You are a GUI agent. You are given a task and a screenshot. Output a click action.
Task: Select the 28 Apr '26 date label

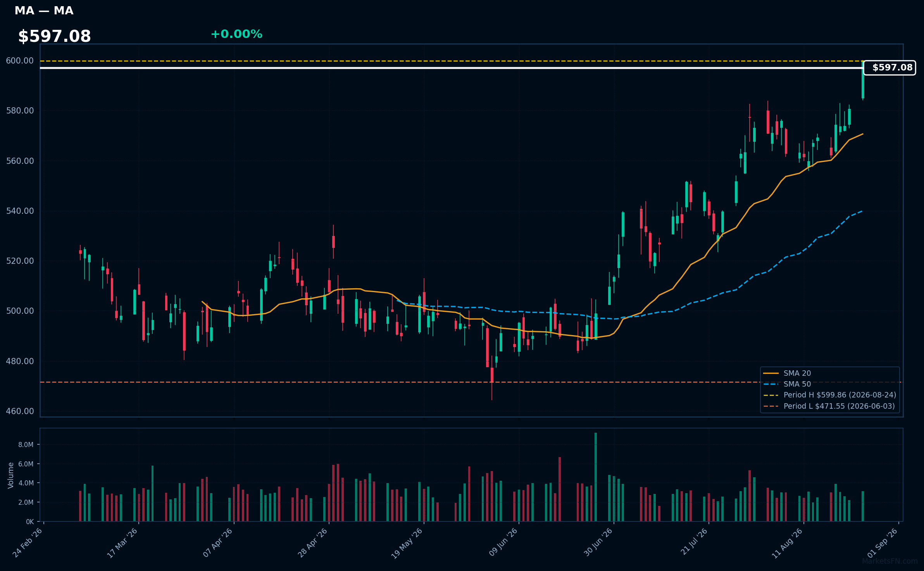(x=313, y=543)
